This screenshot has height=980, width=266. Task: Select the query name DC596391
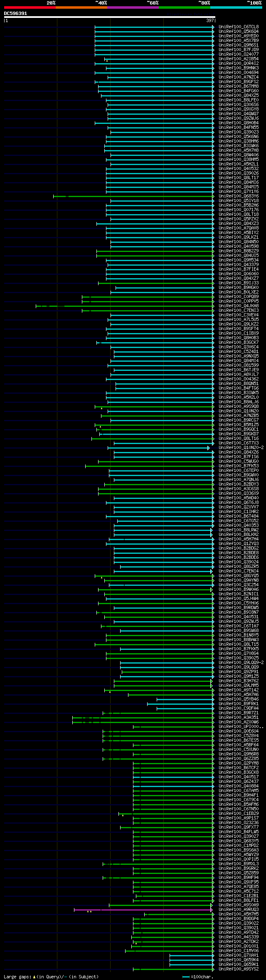coord(16,13)
